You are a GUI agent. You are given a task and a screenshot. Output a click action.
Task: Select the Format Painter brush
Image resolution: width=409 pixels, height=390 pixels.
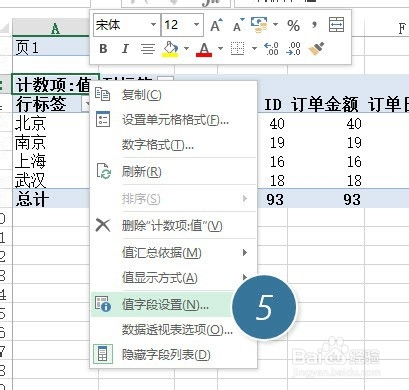[316, 49]
